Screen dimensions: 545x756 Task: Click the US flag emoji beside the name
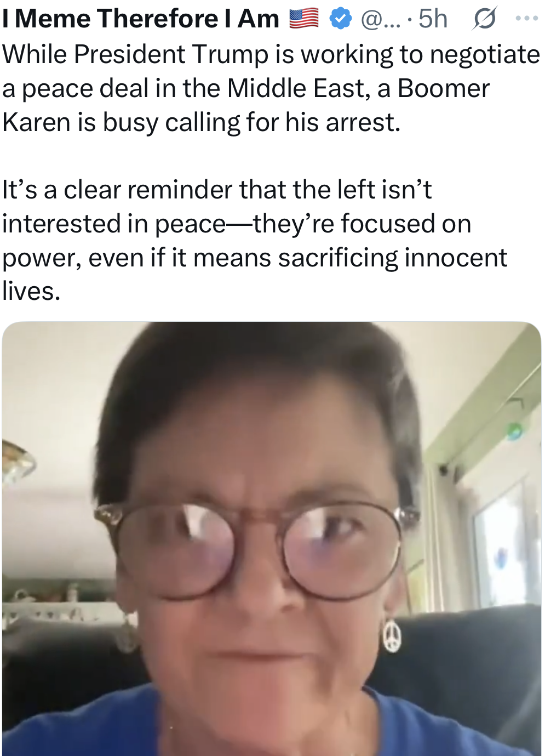point(304,19)
